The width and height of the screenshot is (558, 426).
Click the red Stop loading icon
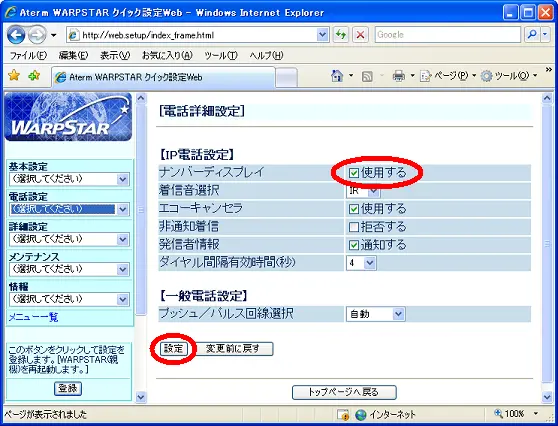pyautogui.click(x=360, y=35)
